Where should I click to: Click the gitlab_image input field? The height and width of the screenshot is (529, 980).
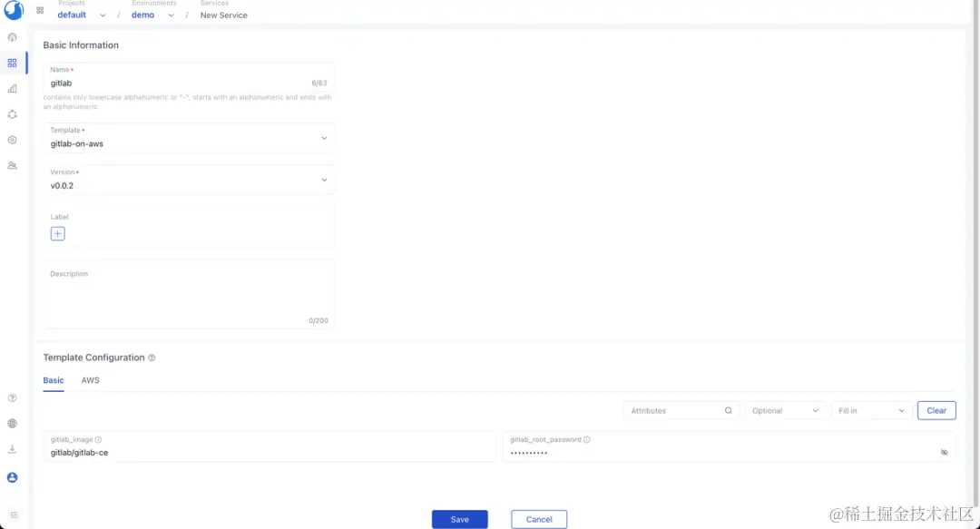click(269, 446)
